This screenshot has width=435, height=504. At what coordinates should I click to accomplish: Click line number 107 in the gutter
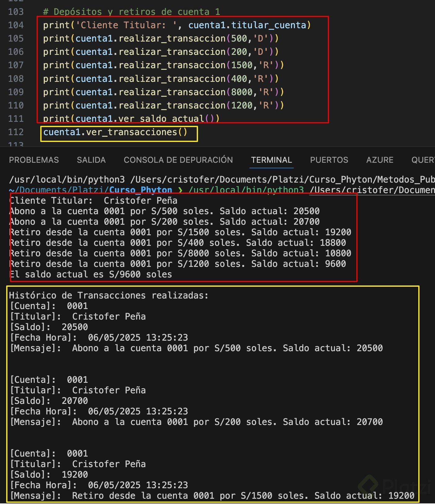click(16, 65)
